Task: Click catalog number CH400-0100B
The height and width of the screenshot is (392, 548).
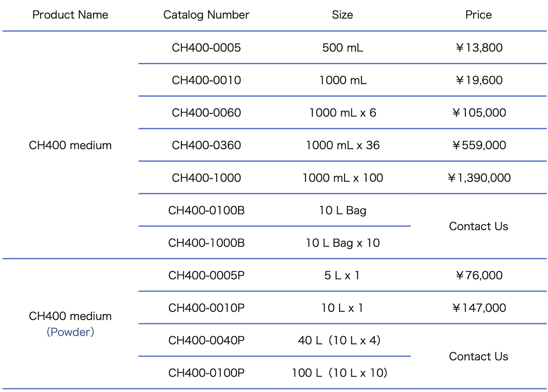Action: [x=206, y=210]
